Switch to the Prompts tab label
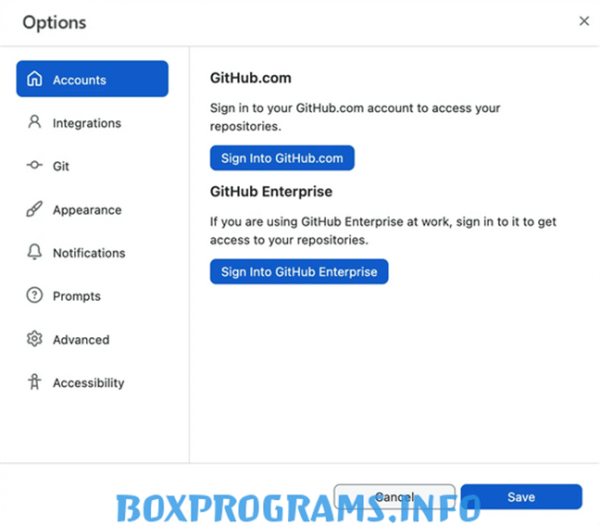600x525 pixels. pos(77,297)
